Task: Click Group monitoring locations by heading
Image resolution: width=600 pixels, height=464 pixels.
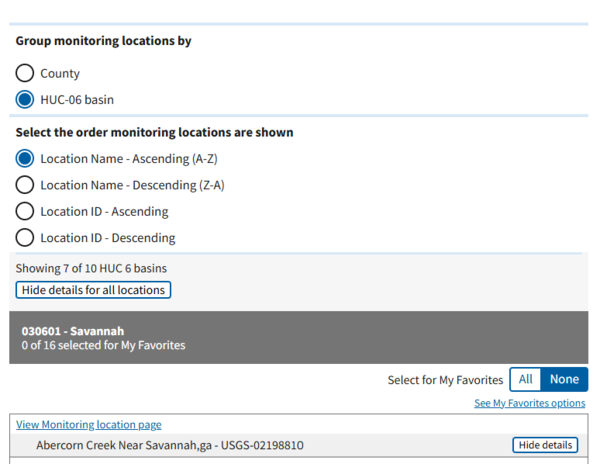Action: pyautogui.click(x=103, y=41)
